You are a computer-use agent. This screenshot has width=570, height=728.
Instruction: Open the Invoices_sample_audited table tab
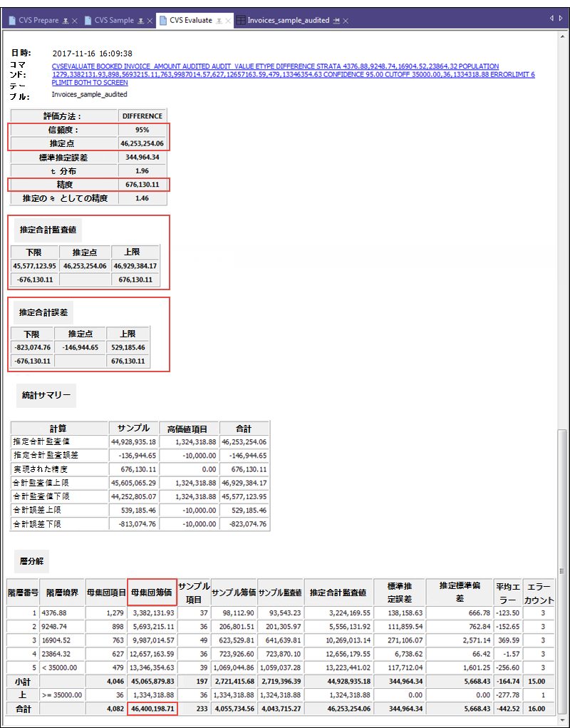pos(289,21)
